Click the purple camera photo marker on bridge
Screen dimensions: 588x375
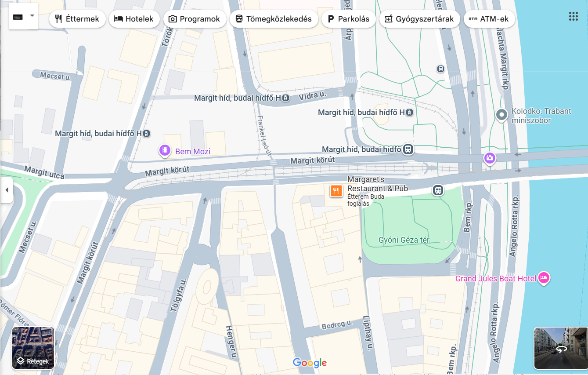pyautogui.click(x=490, y=158)
